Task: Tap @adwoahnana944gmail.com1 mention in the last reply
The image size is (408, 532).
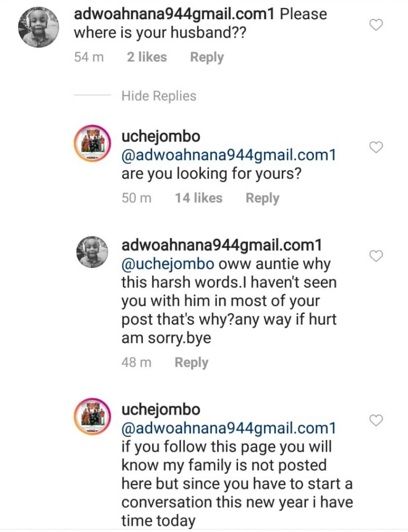Action: click(229, 428)
